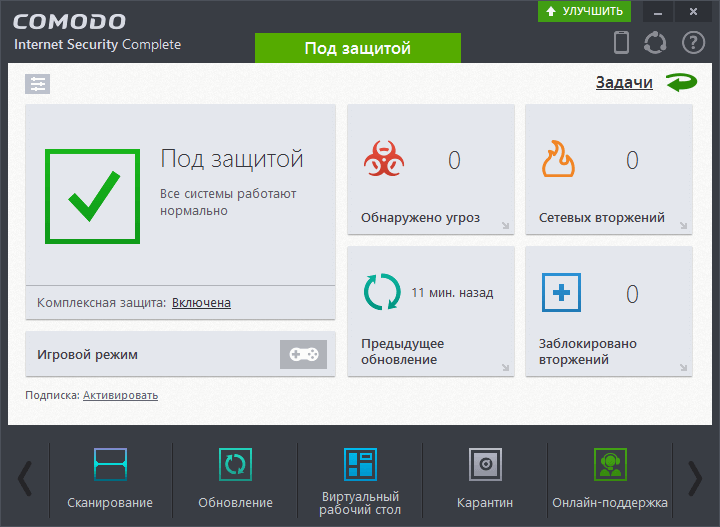Click the share/sync circular icon in header
This screenshot has width=720, height=527.
tap(655, 43)
